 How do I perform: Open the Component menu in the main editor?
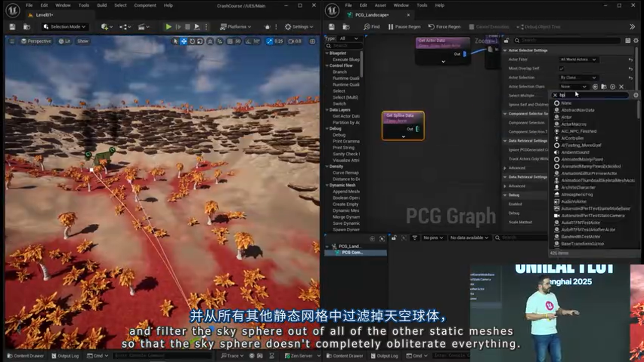click(x=145, y=5)
